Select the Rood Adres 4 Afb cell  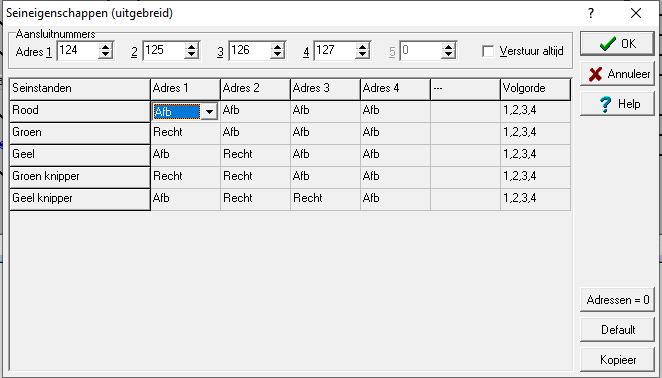click(x=396, y=111)
